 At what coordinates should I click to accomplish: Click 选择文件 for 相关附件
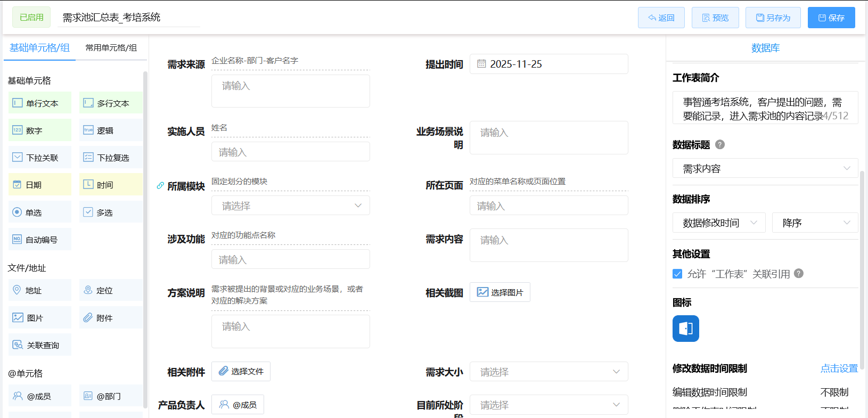(x=241, y=371)
